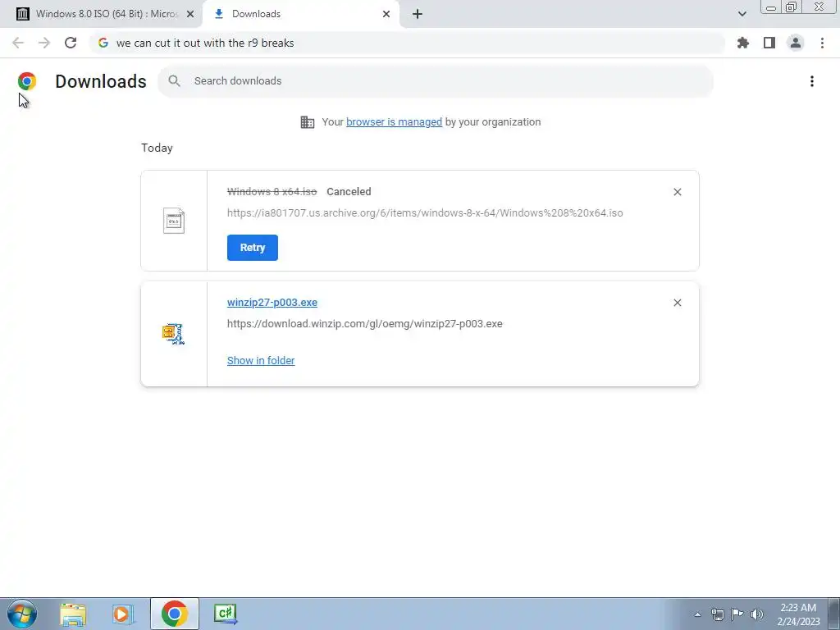Click the download.winzip.com URL text

[x=365, y=323]
